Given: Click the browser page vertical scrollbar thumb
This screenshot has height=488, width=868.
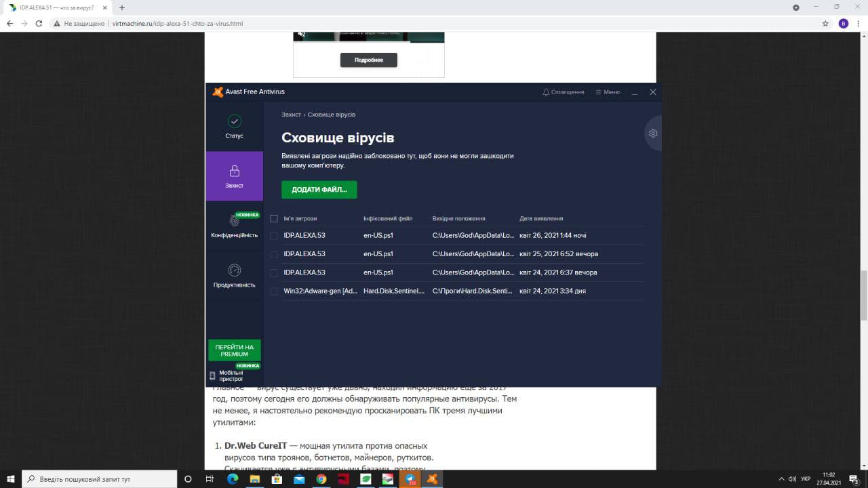Looking at the screenshot, I should coord(863,296).
